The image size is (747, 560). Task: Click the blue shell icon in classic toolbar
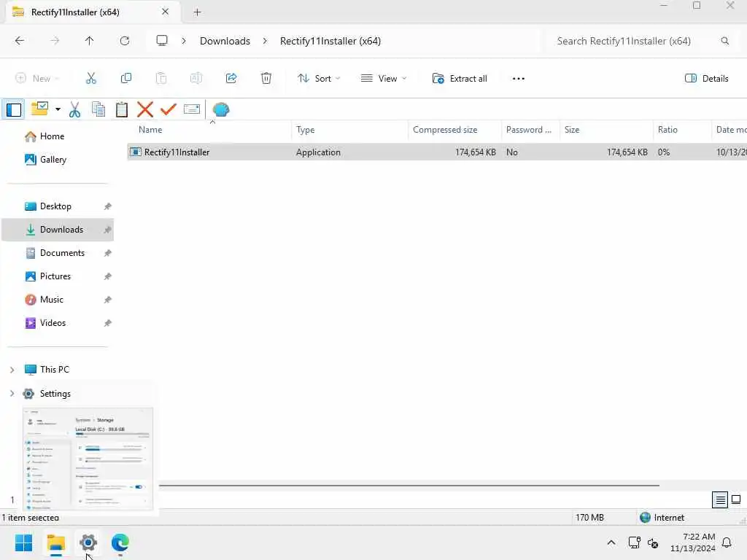pos(221,109)
